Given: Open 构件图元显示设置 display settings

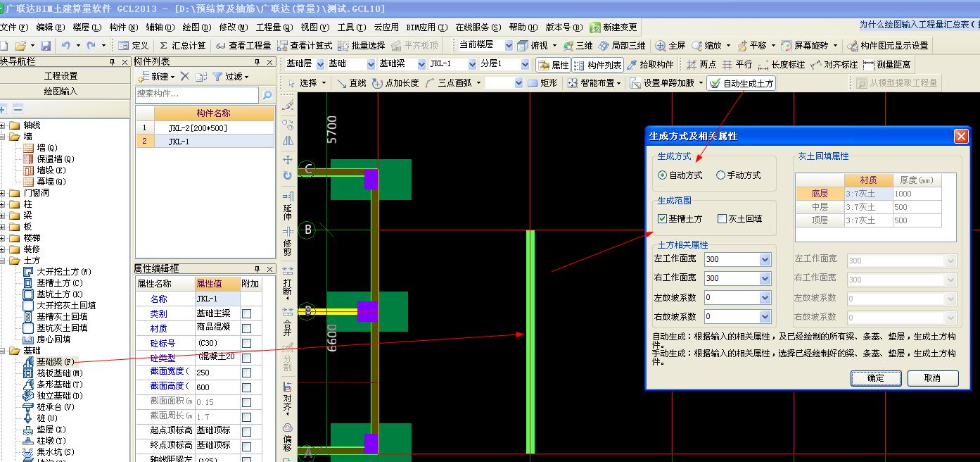Looking at the screenshot, I should (x=888, y=46).
